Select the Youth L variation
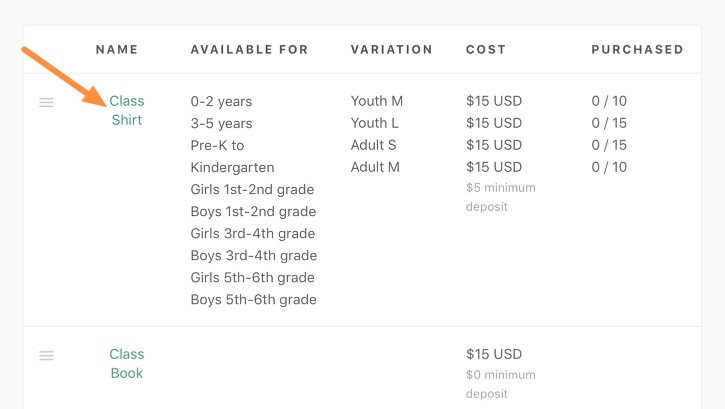This screenshot has width=725, height=409. [x=375, y=123]
